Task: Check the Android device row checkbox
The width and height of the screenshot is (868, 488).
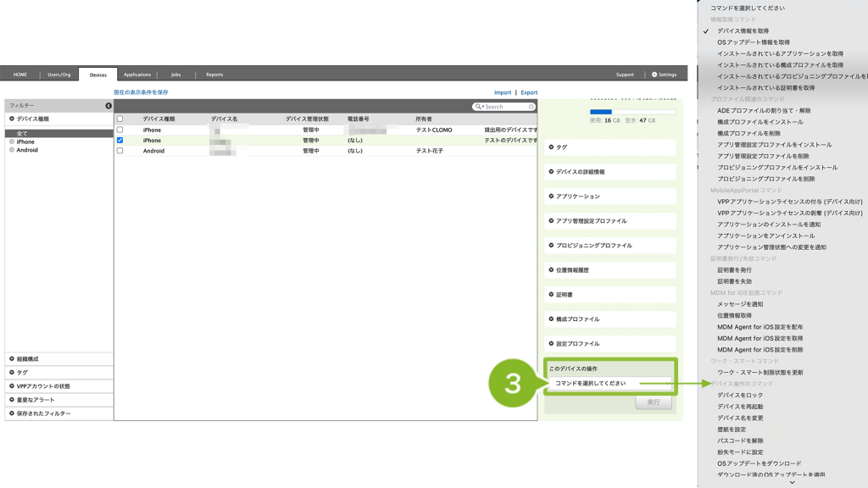Action: (x=120, y=151)
